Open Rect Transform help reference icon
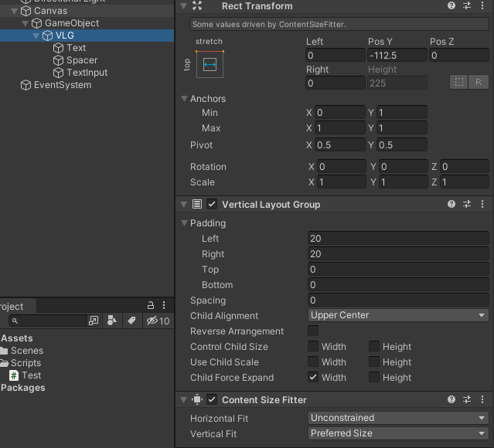The width and height of the screenshot is (494, 448). tap(451, 5)
